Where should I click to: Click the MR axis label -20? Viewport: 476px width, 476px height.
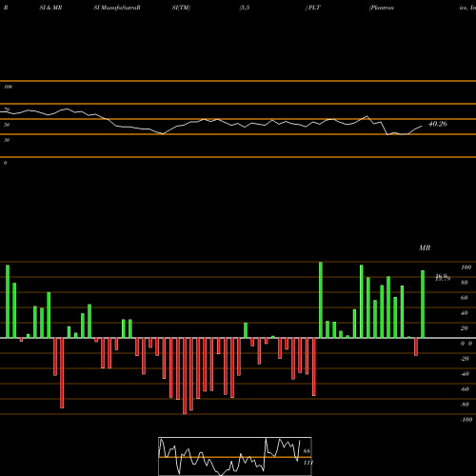point(465,359)
